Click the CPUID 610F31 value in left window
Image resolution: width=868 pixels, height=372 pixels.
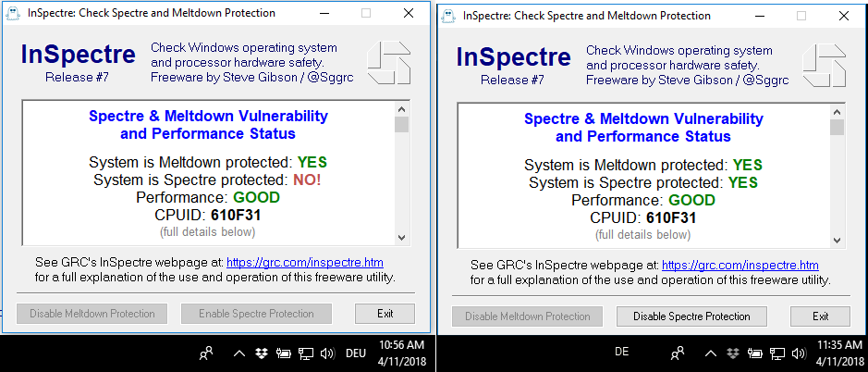pos(236,215)
